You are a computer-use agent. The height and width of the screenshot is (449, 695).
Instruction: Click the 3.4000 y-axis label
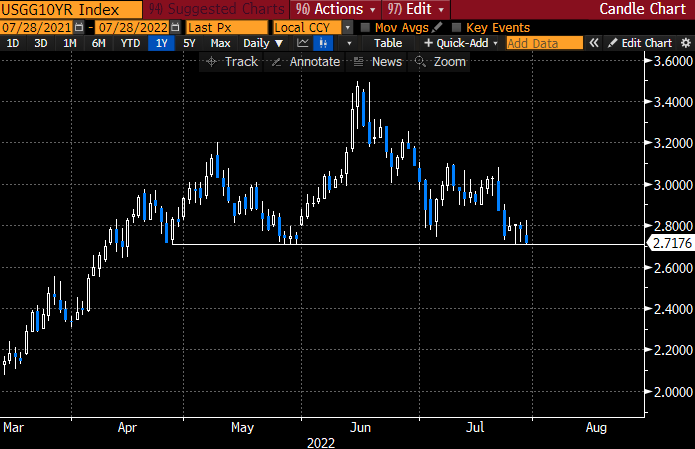pos(673,102)
